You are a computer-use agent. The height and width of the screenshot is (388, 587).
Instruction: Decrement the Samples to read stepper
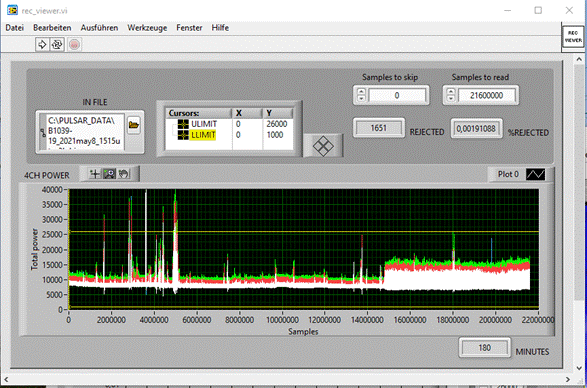[451, 98]
